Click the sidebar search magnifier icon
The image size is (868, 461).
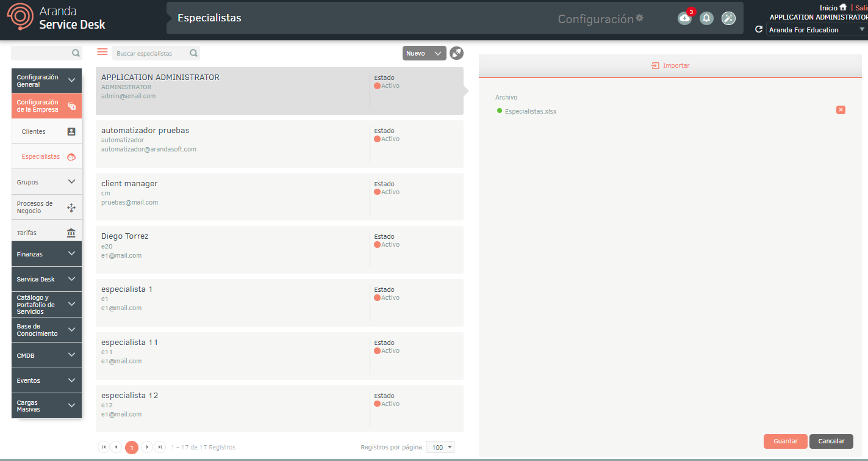pyautogui.click(x=76, y=53)
